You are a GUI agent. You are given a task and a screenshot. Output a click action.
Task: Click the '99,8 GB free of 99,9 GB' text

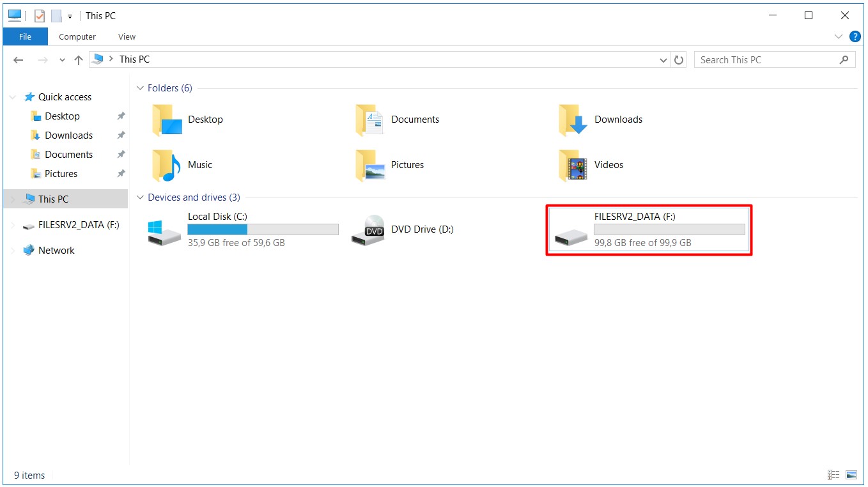click(643, 243)
